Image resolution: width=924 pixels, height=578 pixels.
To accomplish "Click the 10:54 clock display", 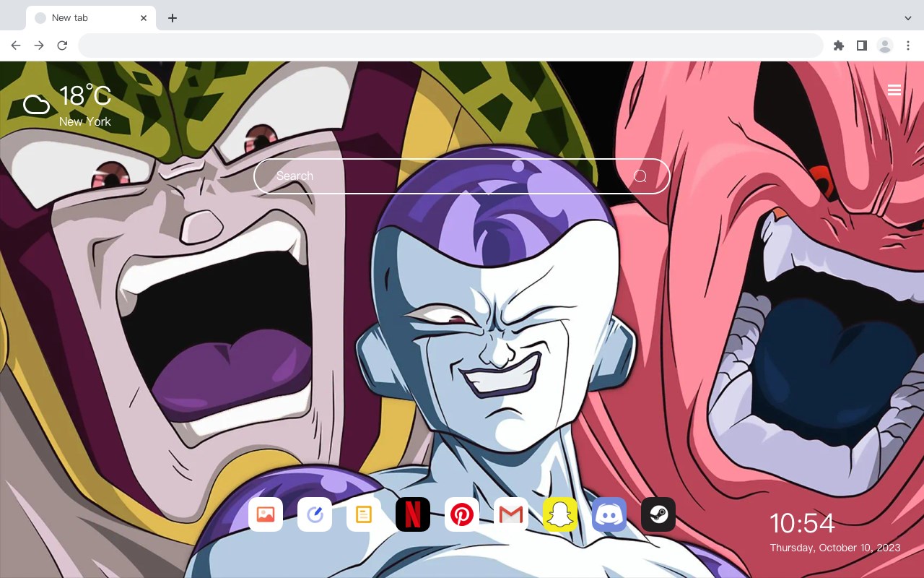I will (x=802, y=523).
